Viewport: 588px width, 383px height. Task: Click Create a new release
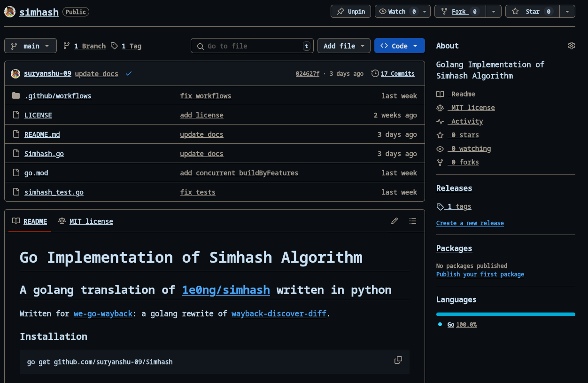(470, 223)
